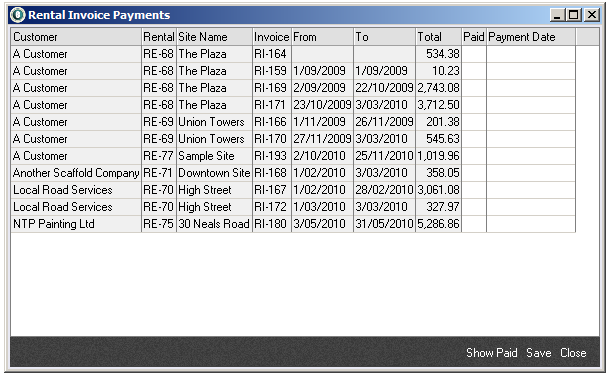Click the Sample Site cell
This screenshot has width=609, height=376.
tap(214, 156)
